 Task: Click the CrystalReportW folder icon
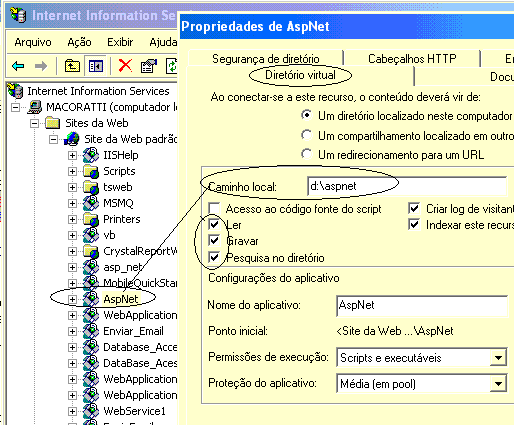tap(91, 251)
